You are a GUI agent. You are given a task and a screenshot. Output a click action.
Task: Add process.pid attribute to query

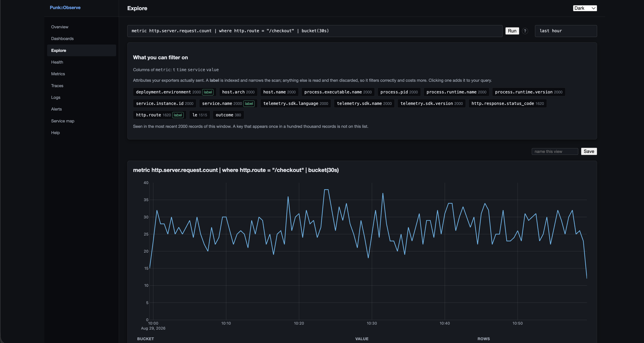(399, 92)
